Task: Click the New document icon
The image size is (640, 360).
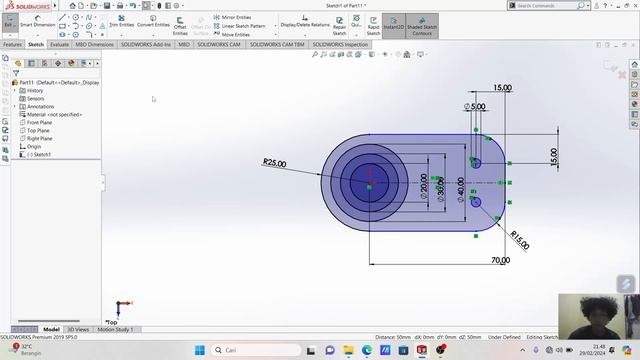Action: (x=81, y=6)
